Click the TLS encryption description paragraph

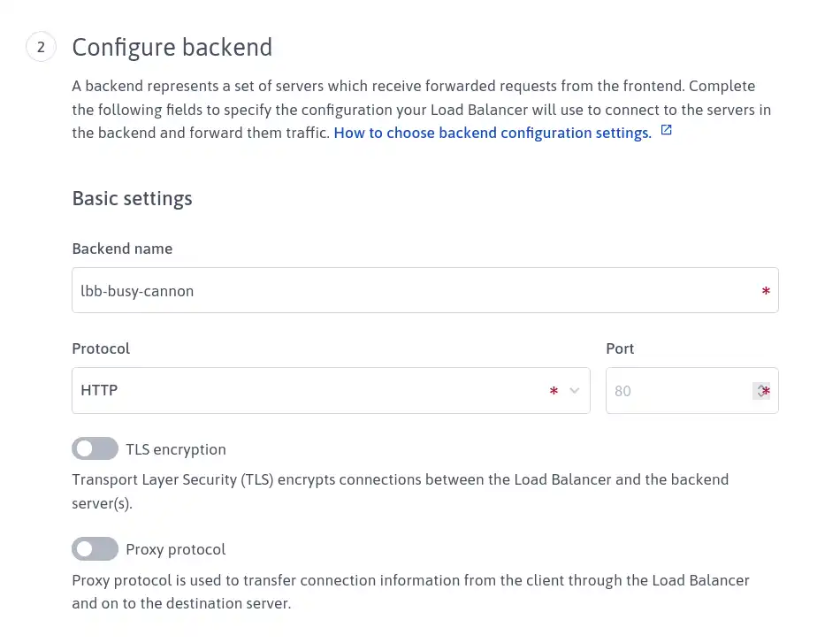pyautogui.click(x=401, y=492)
